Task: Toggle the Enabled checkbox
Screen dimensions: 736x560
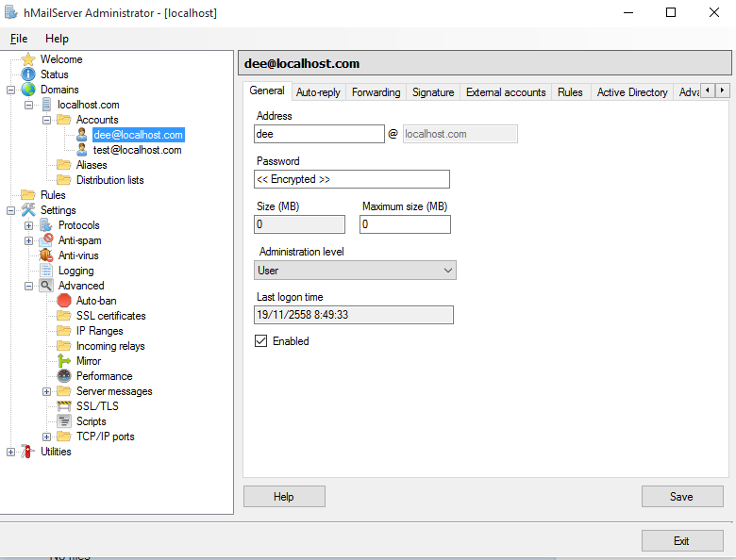Action: 260,341
